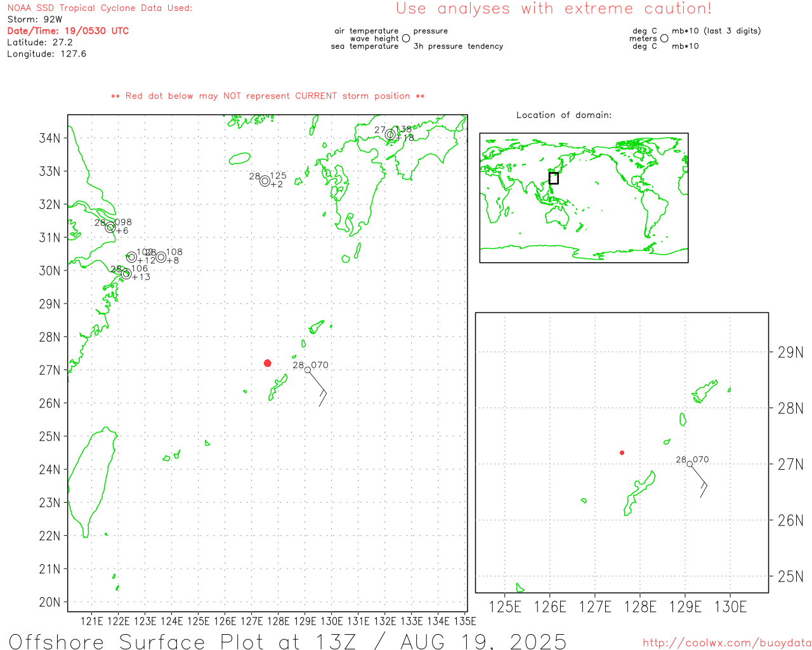Click the 'meters' unit legend label
This screenshot has height=650, width=812.
[x=643, y=38]
